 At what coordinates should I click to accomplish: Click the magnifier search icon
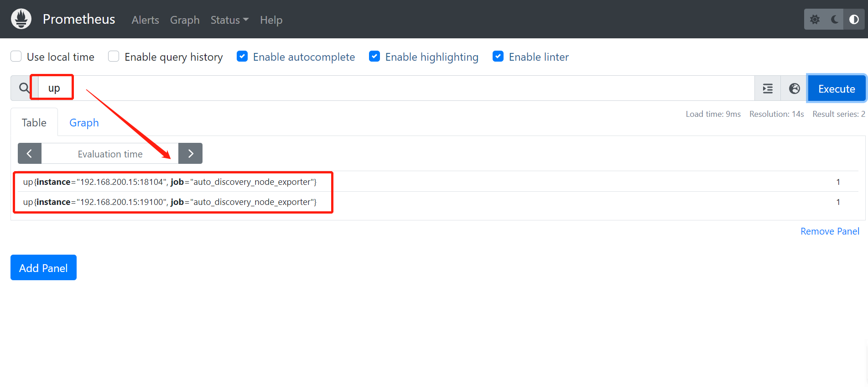[x=24, y=88]
